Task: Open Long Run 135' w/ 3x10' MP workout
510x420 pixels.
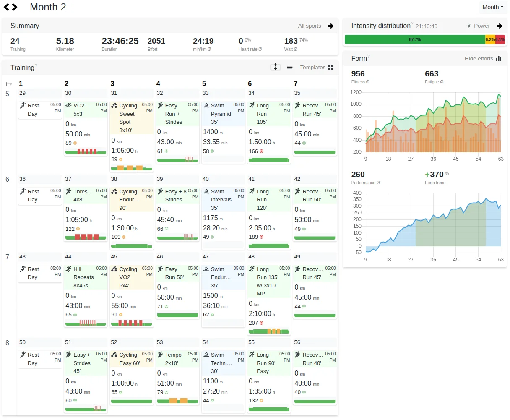Action: (267, 282)
